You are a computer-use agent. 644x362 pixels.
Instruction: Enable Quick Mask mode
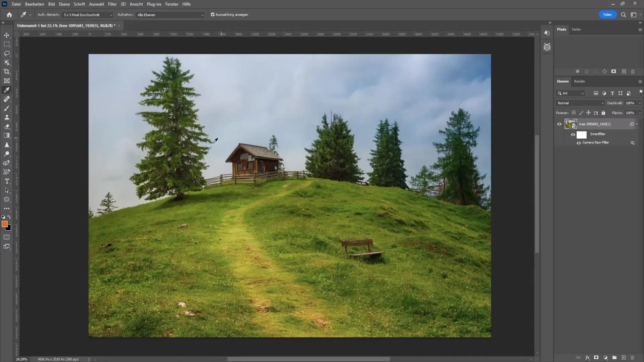7,237
